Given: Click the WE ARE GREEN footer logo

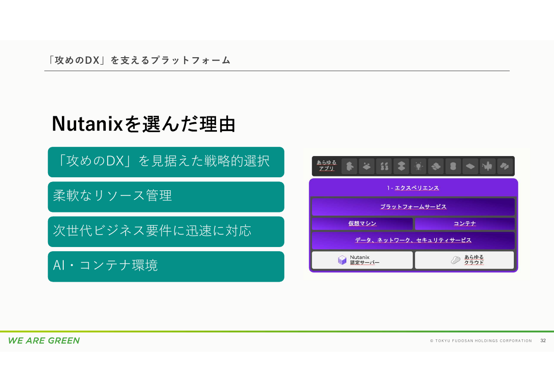Looking at the screenshot, I should coord(43,341).
